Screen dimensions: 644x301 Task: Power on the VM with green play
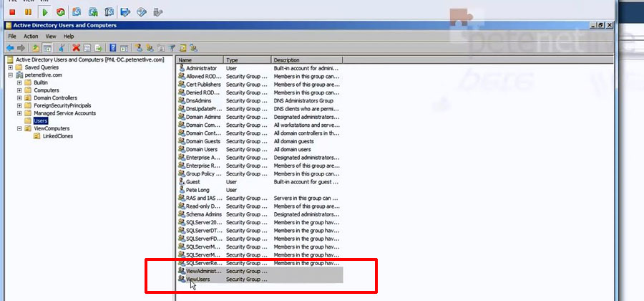point(45,12)
